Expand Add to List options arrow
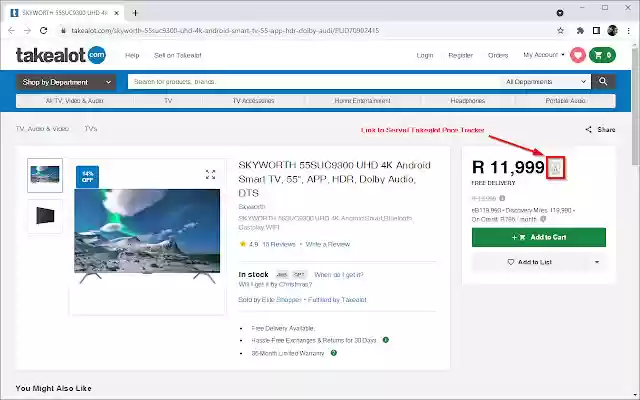 click(x=597, y=262)
